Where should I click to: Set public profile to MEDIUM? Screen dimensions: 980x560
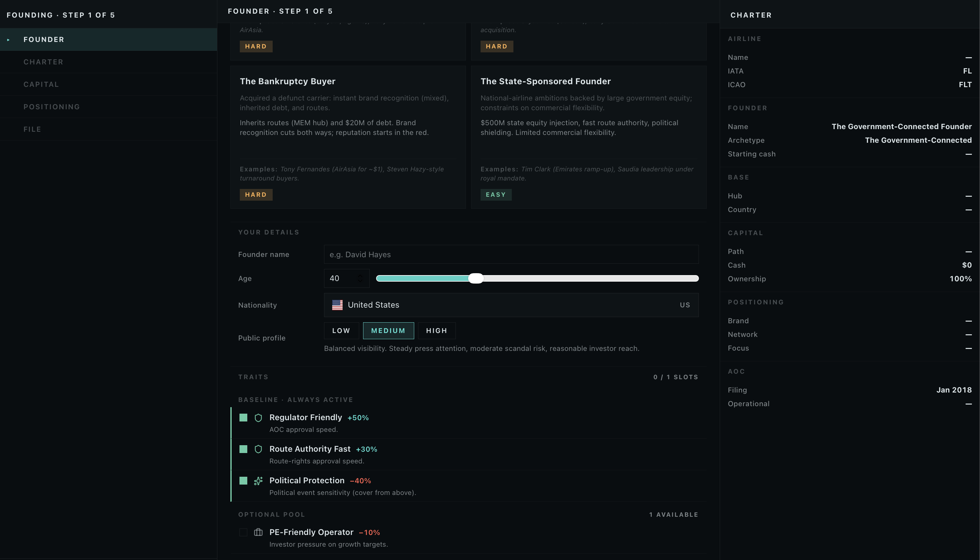coord(388,331)
